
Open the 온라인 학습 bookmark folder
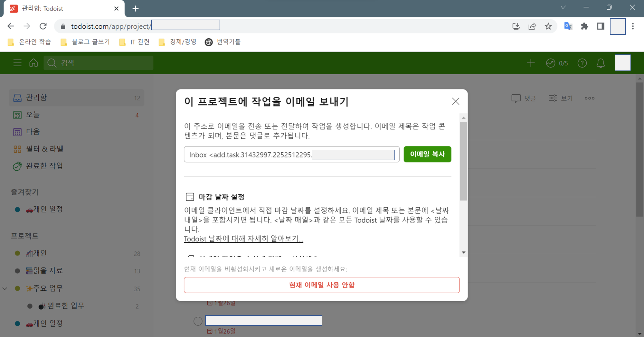[x=30, y=42]
